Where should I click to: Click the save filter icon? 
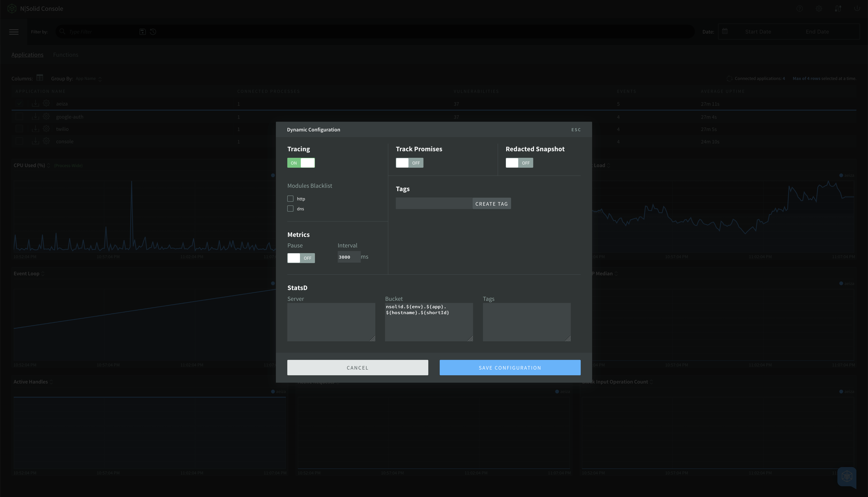(x=142, y=32)
